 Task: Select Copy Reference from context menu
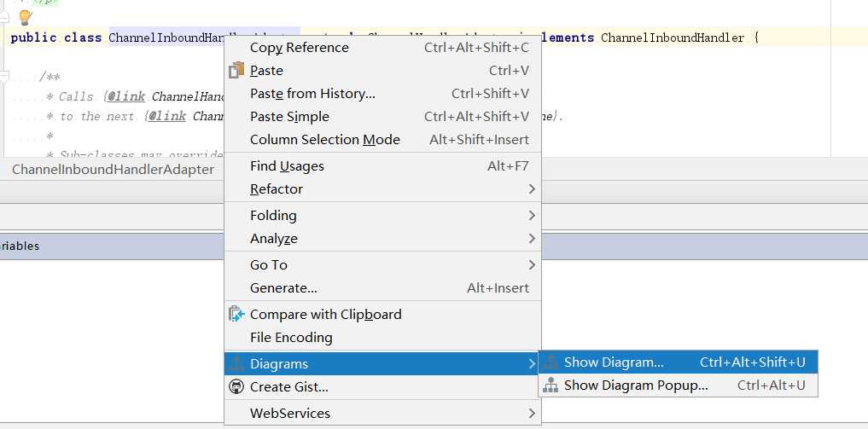pyautogui.click(x=299, y=48)
